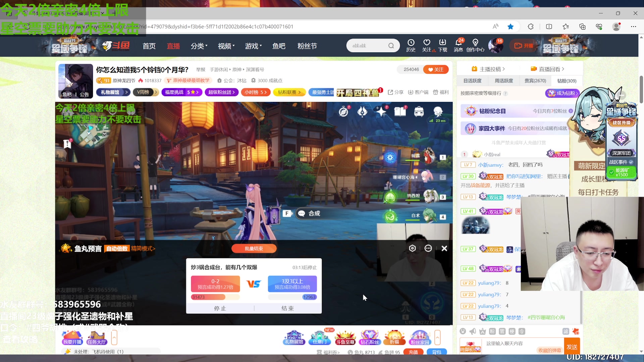Click the horn megaphone icon in chat toolbar

[473, 331]
